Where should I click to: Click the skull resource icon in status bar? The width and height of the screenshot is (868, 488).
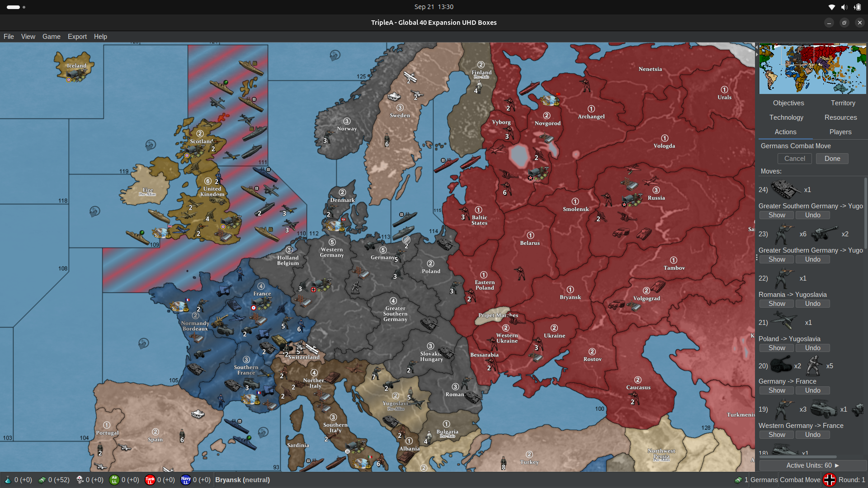[80, 480]
